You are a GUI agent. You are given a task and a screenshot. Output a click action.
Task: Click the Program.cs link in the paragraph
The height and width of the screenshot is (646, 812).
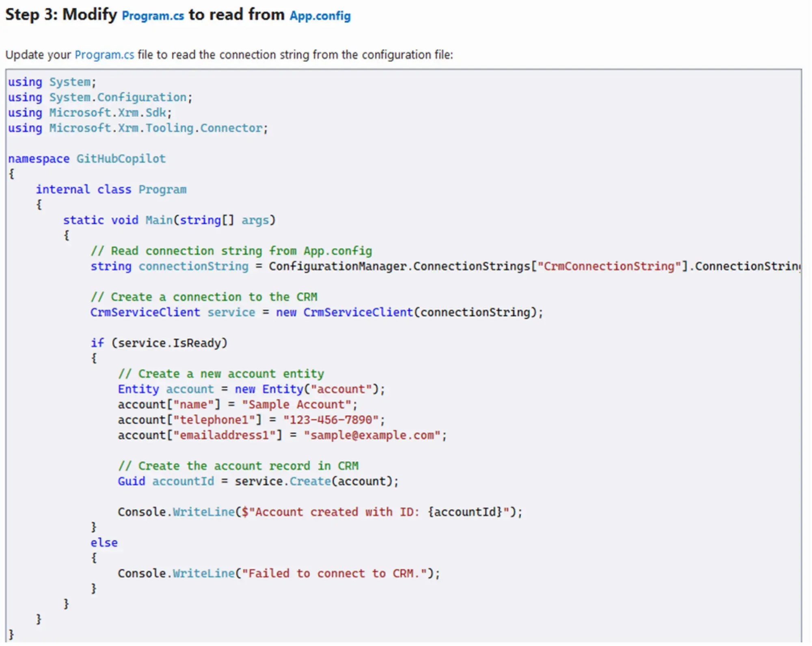tap(104, 55)
